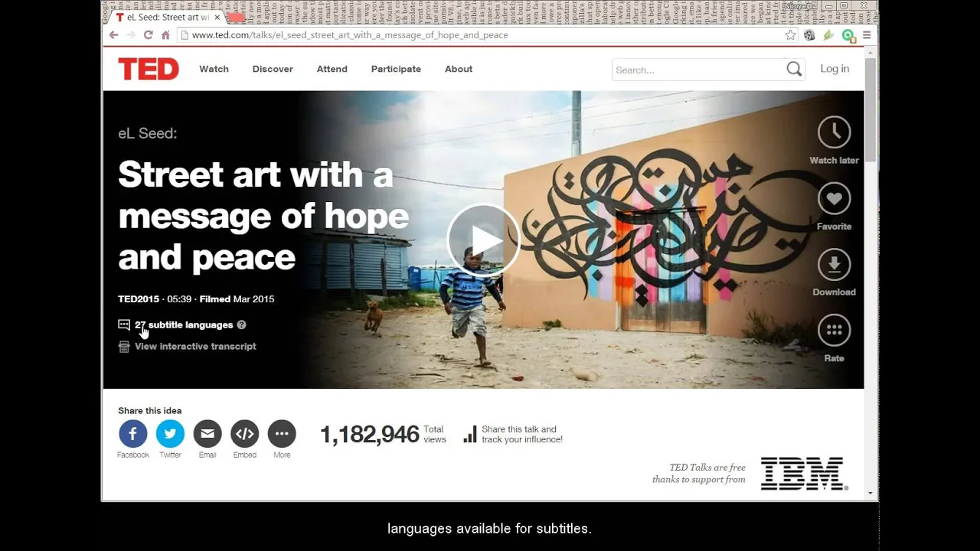The height and width of the screenshot is (551, 980).
Task: Open the 27 subtitle languages list
Action: 184,324
